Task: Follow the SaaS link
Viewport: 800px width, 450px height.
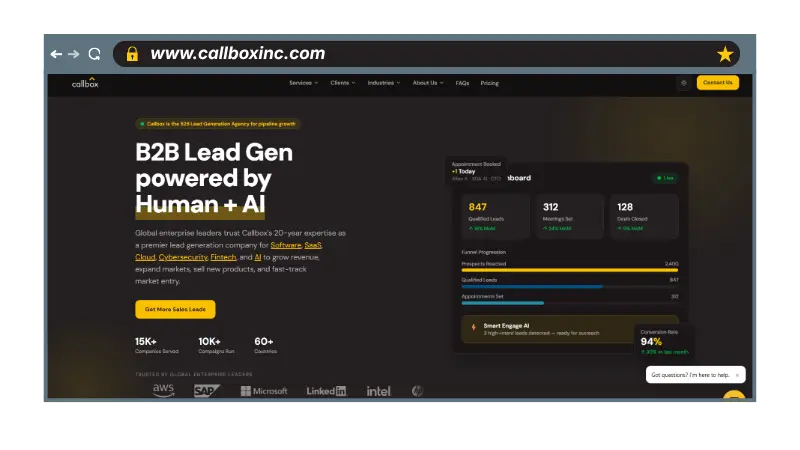Action: point(313,245)
